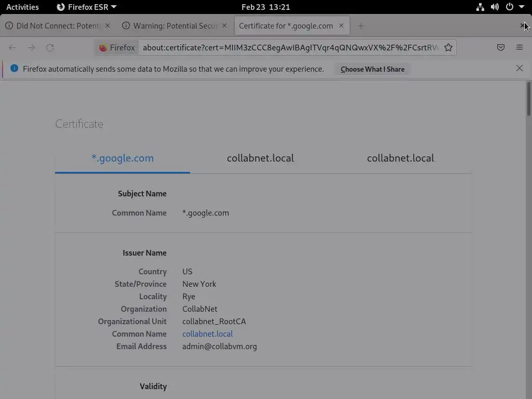Open the network status icon in the top bar

pos(480,7)
